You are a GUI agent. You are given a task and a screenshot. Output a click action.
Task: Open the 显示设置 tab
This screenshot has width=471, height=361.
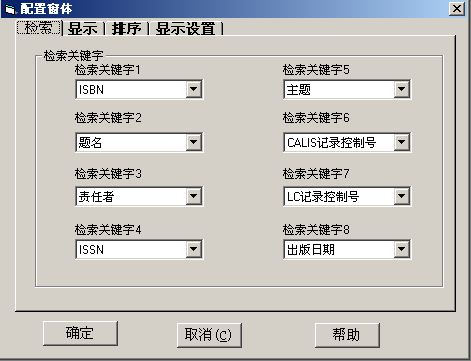185,29
